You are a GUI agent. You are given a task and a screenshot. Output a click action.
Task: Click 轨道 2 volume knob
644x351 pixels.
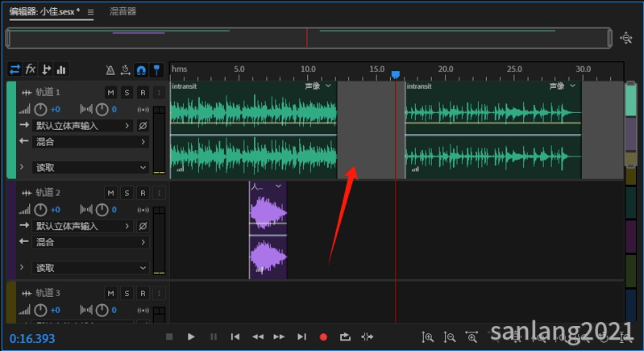(x=40, y=210)
